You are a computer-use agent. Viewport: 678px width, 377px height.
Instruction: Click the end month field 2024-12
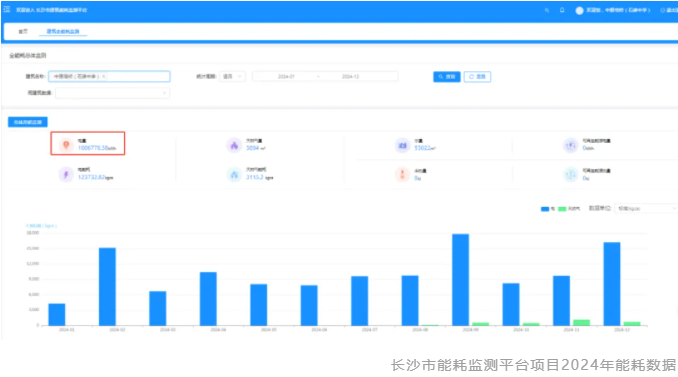[350, 77]
